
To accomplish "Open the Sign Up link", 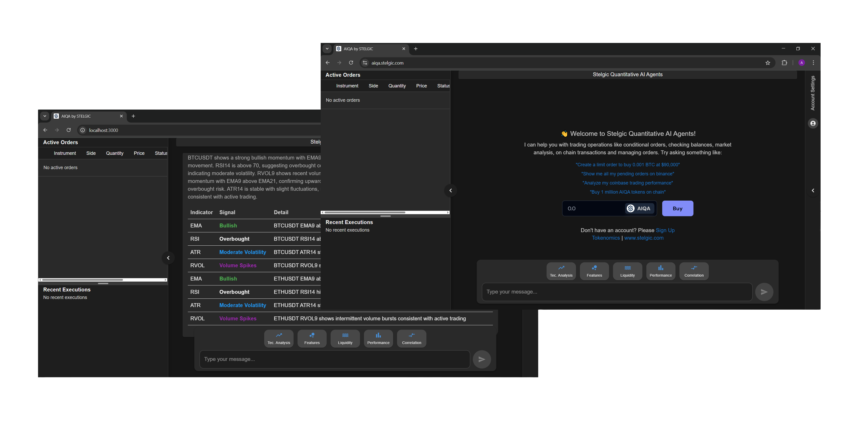I will click(x=665, y=230).
